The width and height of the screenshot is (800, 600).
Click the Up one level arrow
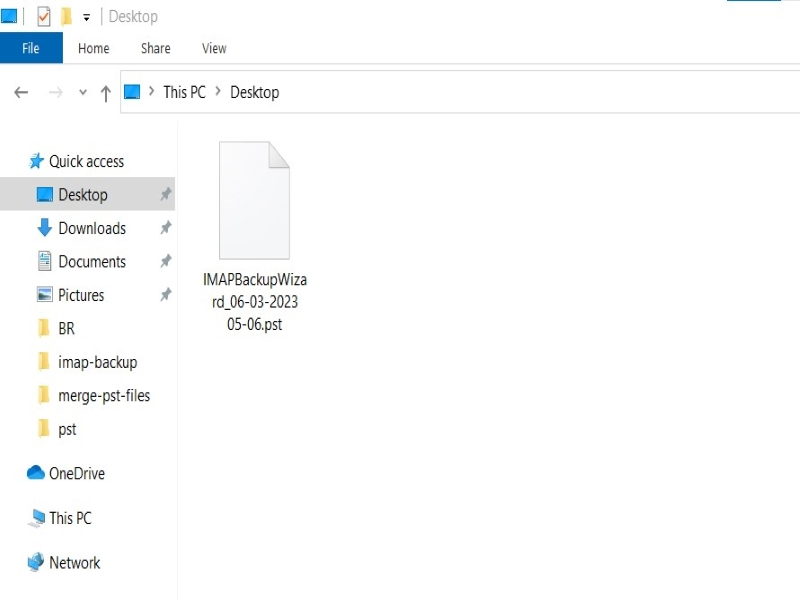pyautogui.click(x=106, y=93)
